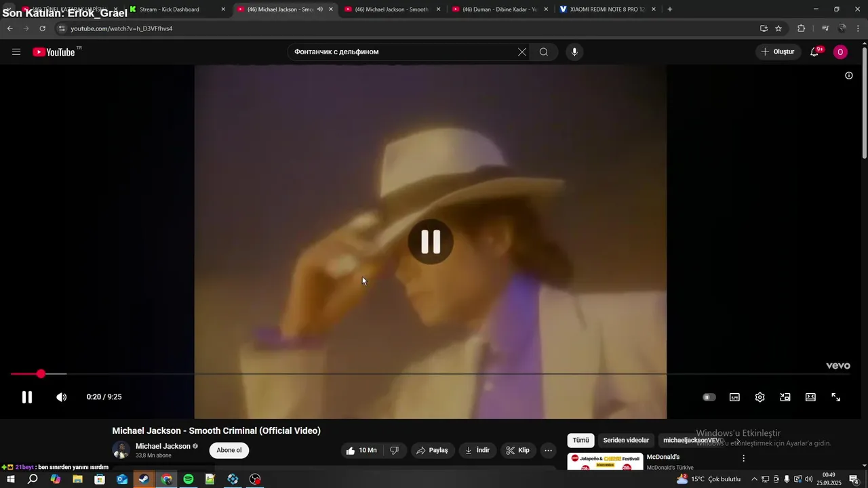Clear the search box text

[522, 52]
